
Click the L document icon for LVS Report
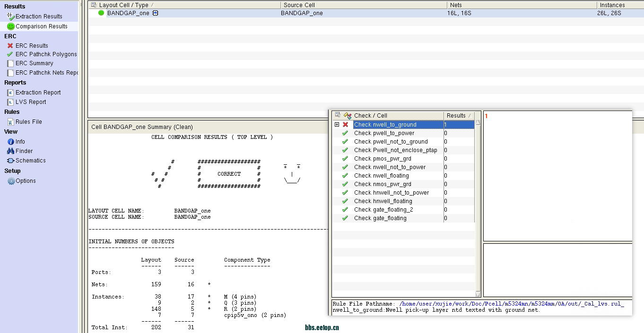pyautogui.click(x=10, y=102)
